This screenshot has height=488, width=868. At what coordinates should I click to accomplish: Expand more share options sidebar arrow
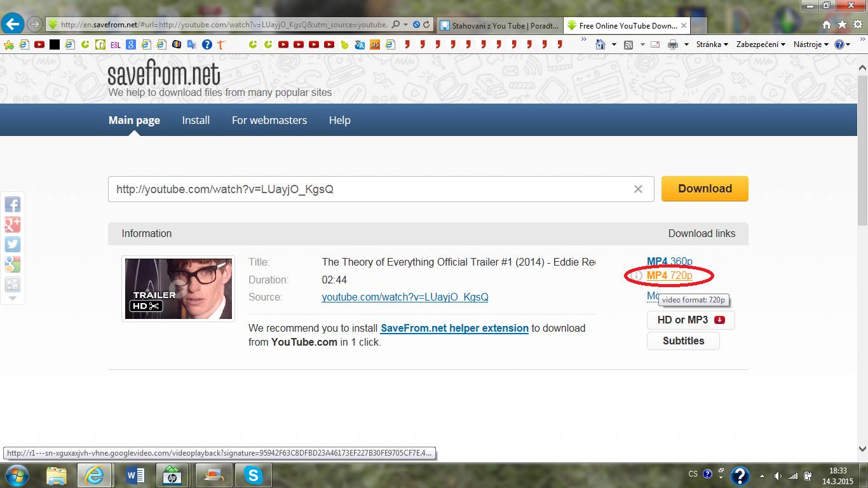click(12, 298)
